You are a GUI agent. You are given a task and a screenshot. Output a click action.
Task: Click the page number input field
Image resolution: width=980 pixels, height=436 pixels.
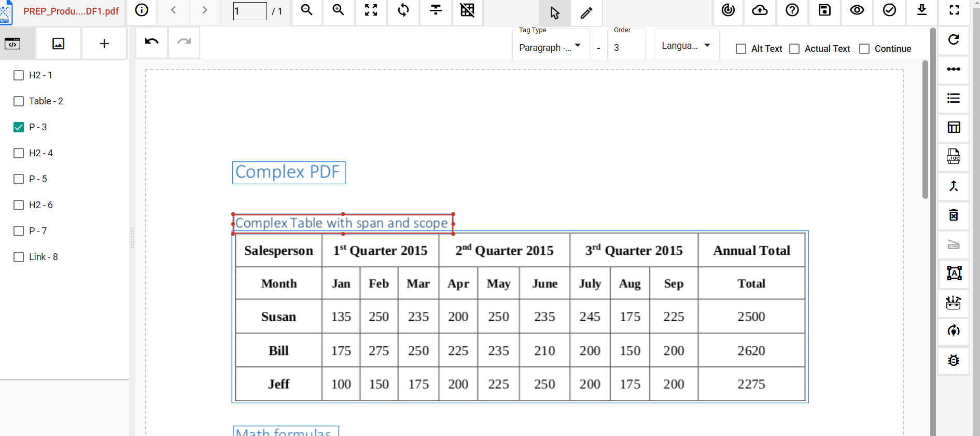(x=250, y=11)
